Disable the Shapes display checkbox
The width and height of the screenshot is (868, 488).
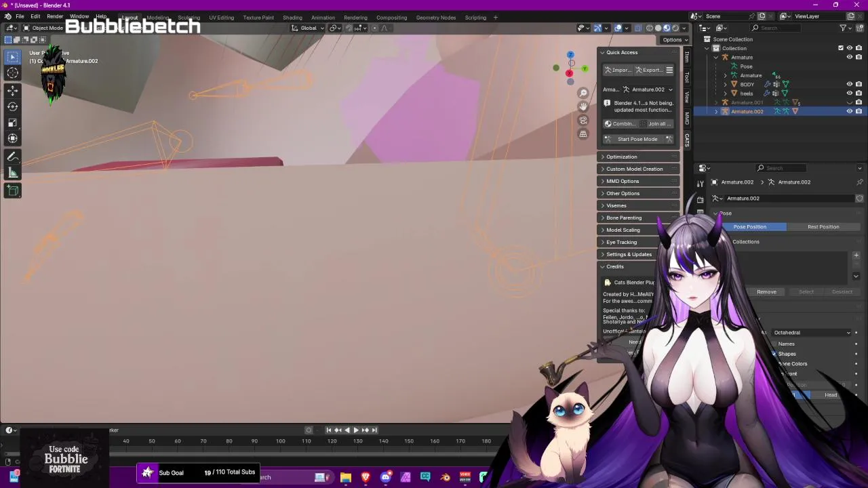(x=774, y=354)
